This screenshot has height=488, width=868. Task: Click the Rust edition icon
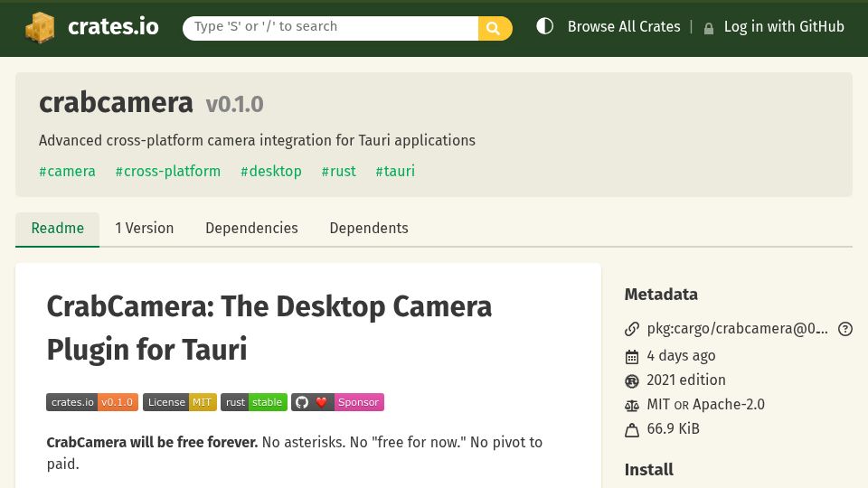(632, 381)
